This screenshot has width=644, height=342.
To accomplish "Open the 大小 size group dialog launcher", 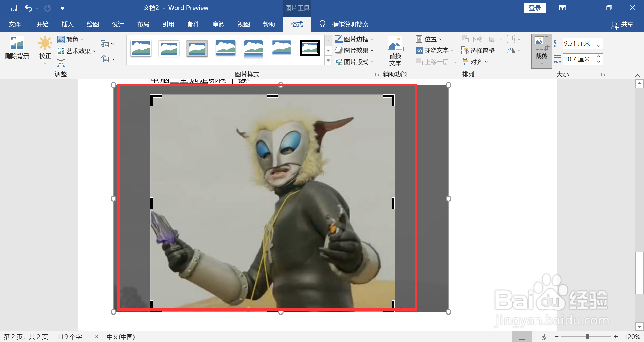I will pyautogui.click(x=603, y=75).
